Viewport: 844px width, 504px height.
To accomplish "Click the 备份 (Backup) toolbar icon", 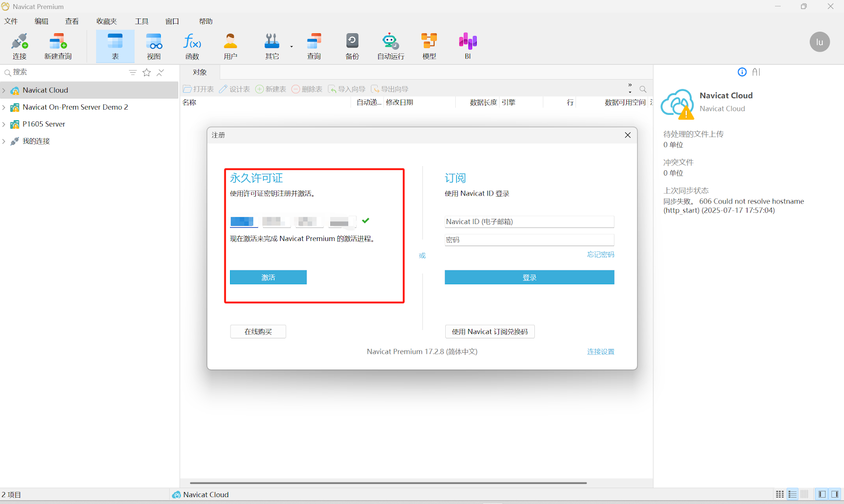I will click(x=352, y=46).
